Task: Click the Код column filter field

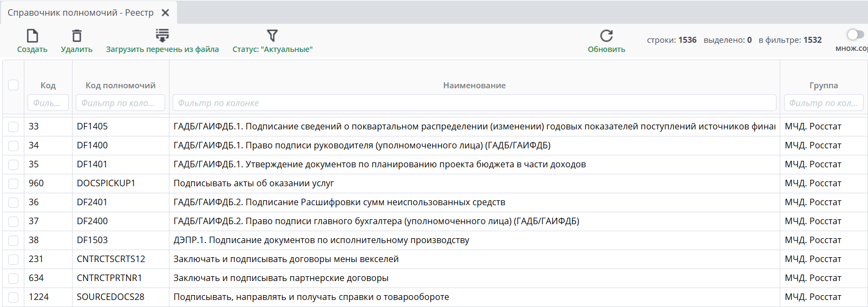Action: tap(48, 103)
